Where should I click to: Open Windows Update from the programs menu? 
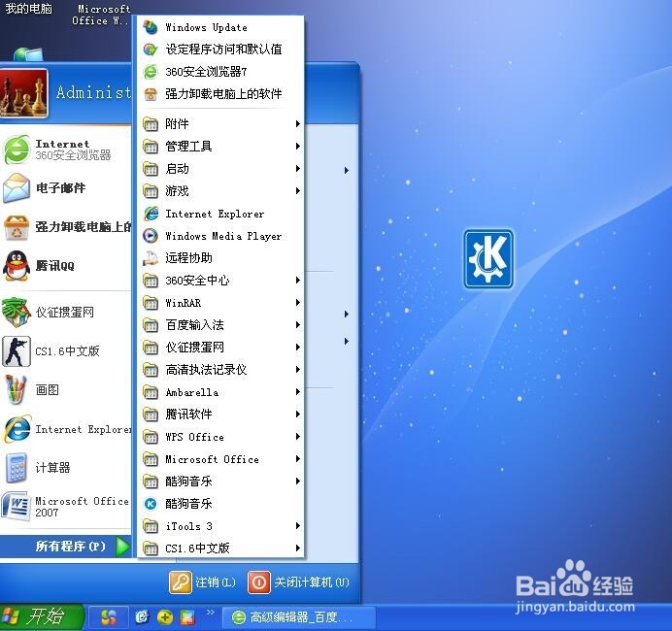tap(220, 27)
